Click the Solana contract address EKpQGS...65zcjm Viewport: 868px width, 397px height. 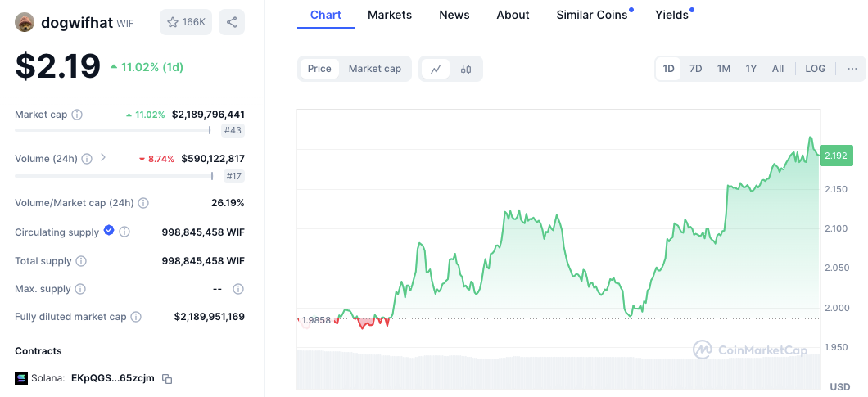(x=113, y=379)
